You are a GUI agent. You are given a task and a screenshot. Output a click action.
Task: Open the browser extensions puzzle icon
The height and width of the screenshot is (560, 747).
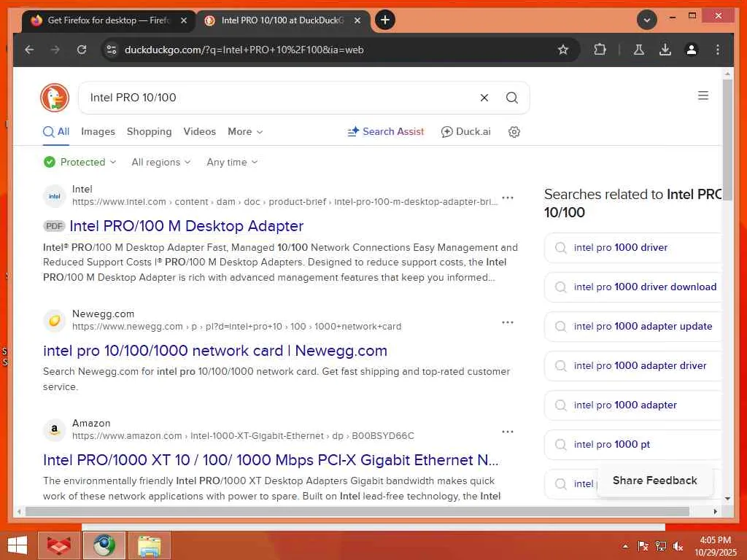600,50
